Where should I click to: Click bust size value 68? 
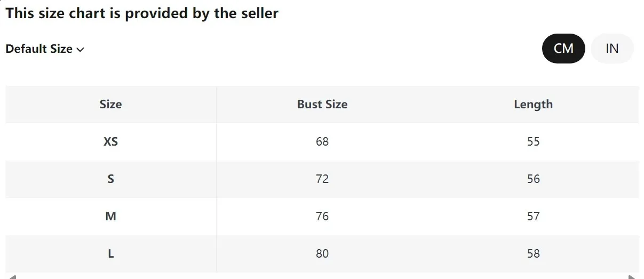pyautogui.click(x=322, y=142)
